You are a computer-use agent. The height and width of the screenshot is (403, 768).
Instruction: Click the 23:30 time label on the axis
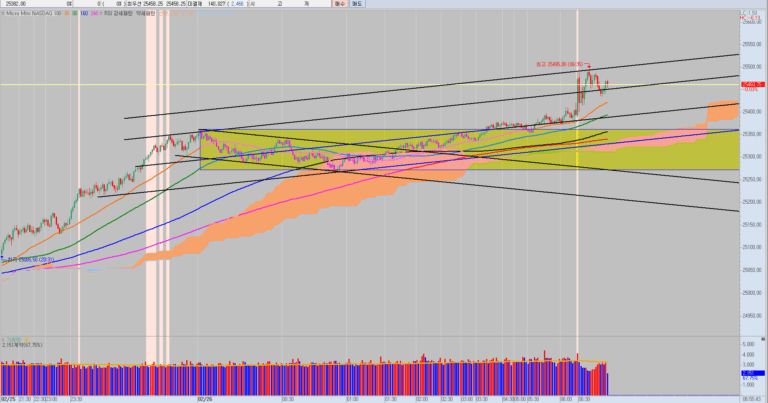click(76, 399)
